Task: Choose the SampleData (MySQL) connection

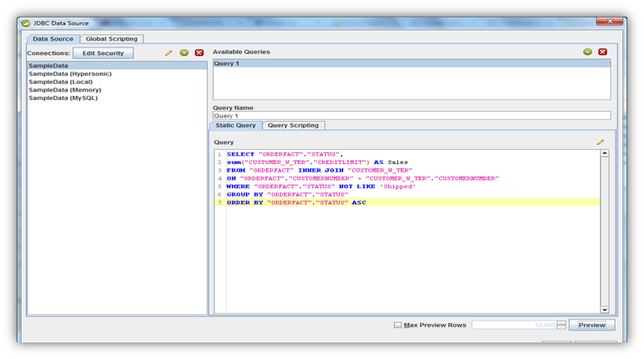Action: click(x=63, y=98)
